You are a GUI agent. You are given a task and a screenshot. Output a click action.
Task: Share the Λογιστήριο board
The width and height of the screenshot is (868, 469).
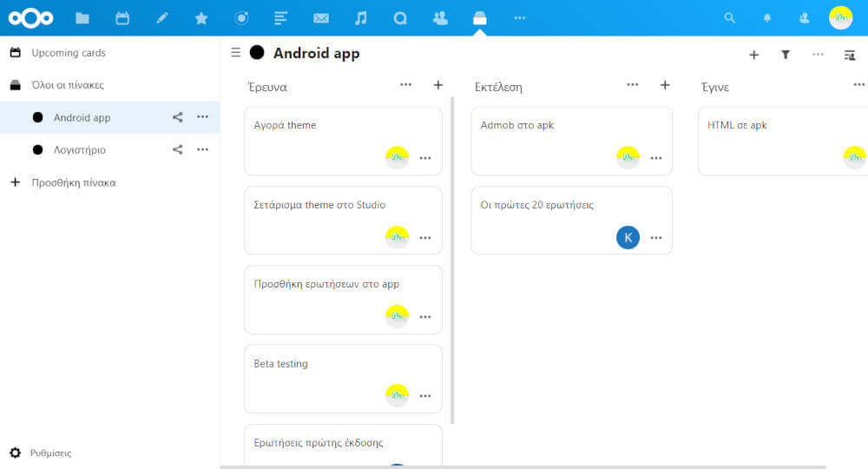pos(178,149)
